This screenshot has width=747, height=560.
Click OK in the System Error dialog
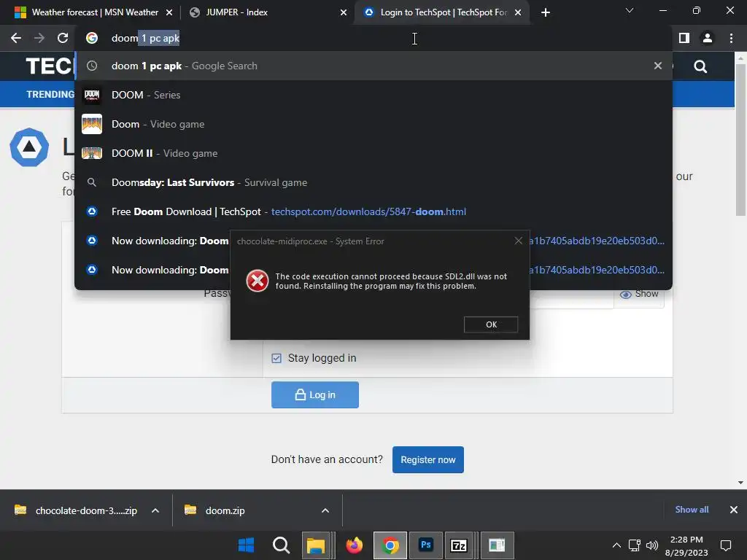pos(491,324)
